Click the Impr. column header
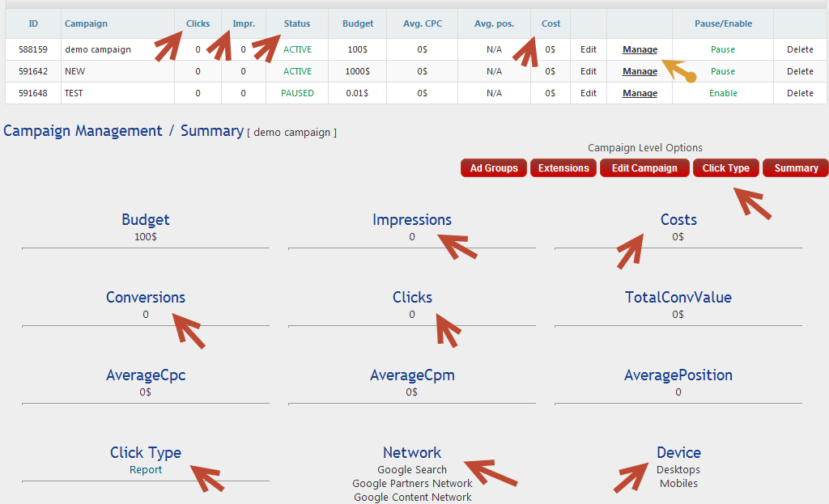Viewport: 829px width, 504px height. pyautogui.click(x=244, y=23)
